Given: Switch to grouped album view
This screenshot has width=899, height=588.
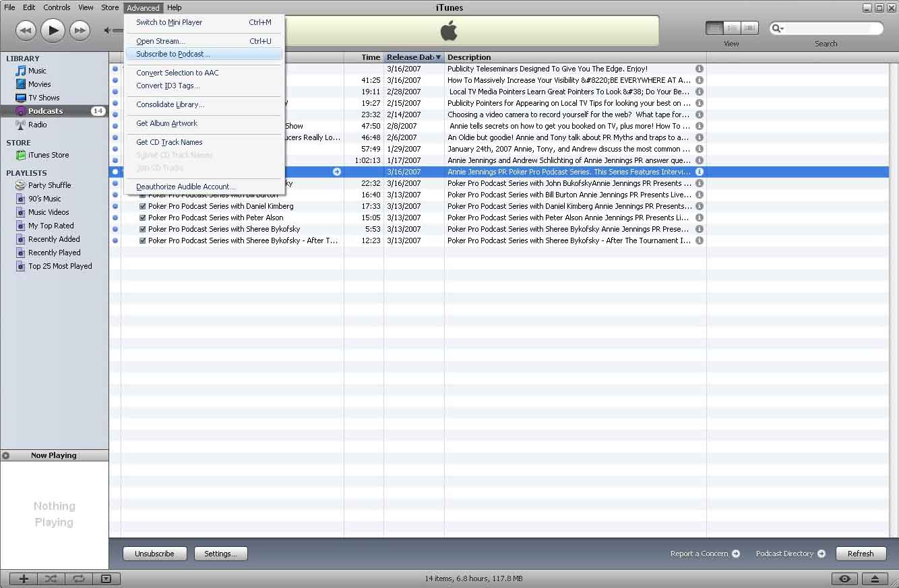Looking at the screenshot, I should coord(732,28).
